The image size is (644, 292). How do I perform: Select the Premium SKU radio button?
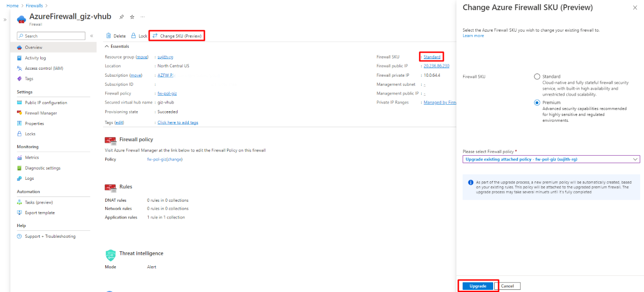coord(537,103)
